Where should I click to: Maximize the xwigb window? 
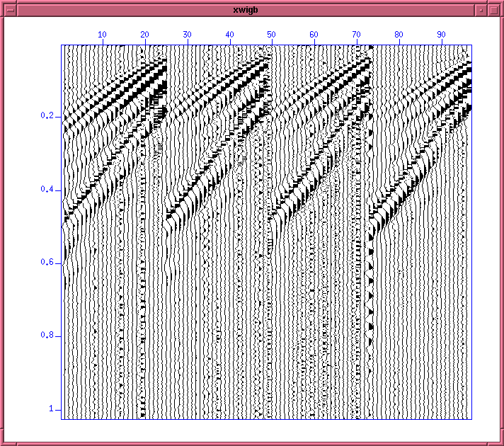494,10
